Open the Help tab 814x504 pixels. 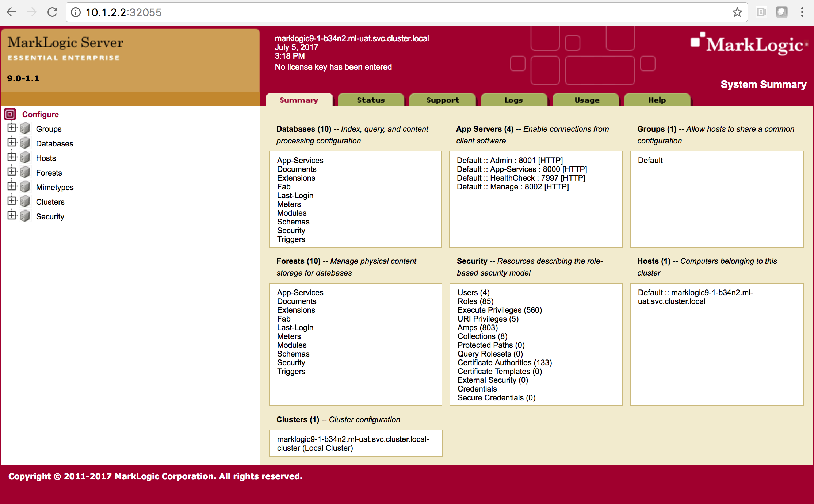657,100
